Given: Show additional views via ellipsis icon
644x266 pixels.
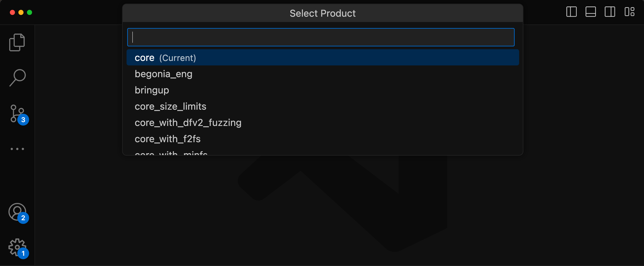Looking at the screenshot, I should (x=17, y=149).
